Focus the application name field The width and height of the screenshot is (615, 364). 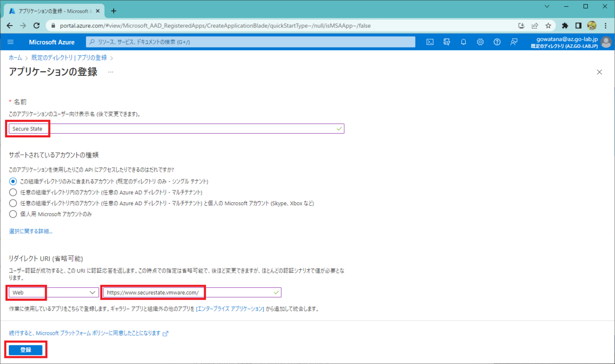[x=177, y=129]
